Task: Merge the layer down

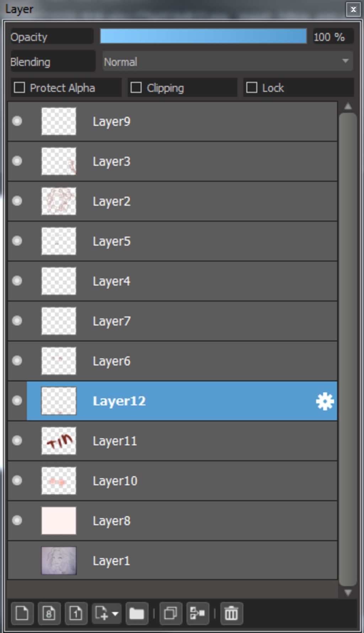Action: (x=198, y=613)
